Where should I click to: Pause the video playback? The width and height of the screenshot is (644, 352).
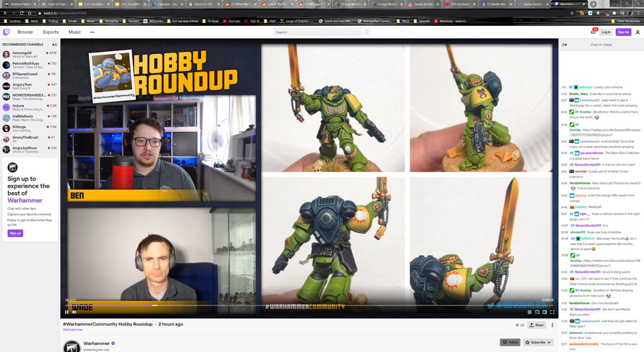point(67,312)
